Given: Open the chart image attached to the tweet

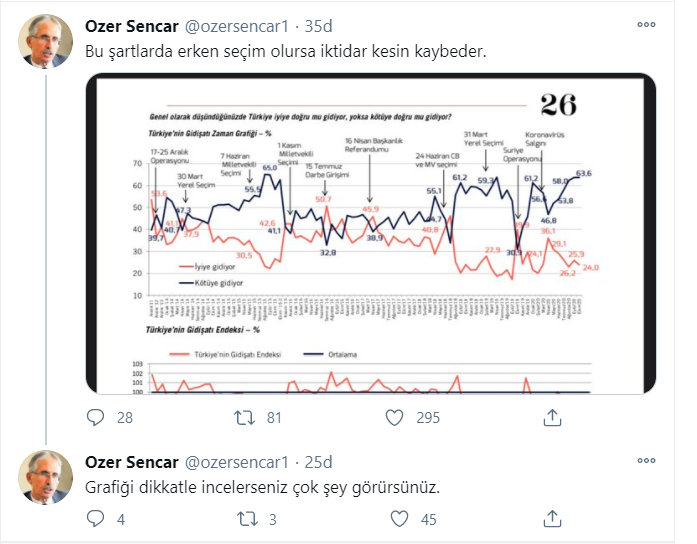Looking at the screenshot, I should tap(371, 233).
